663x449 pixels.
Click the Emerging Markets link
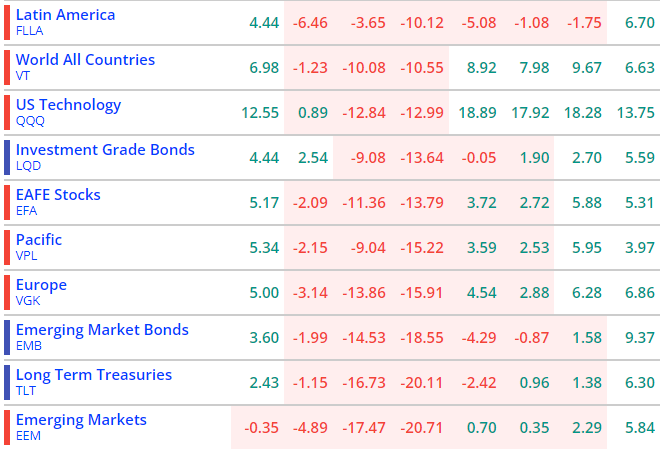[x=81, y=420]
